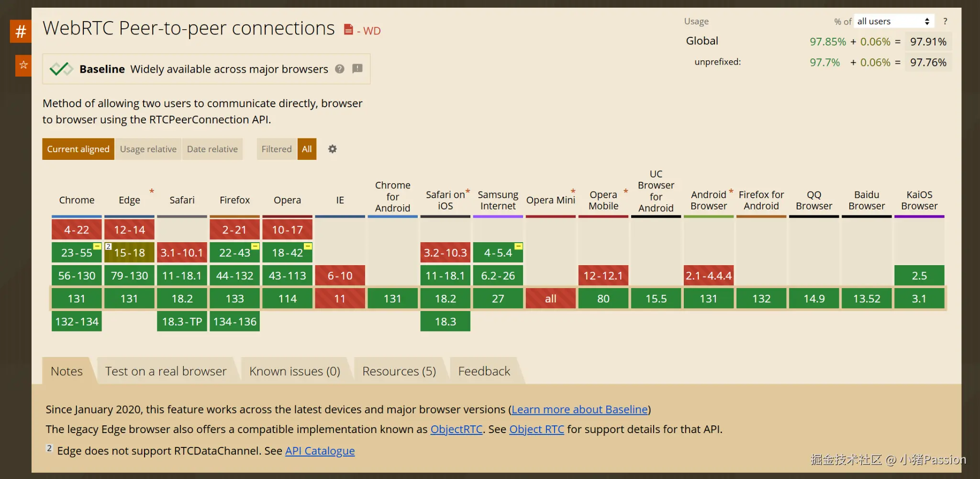Image resolution: width=980 pixels, height=479 pixels.
Task: Click the Baseline help question mark
Action: pos(340,69)
